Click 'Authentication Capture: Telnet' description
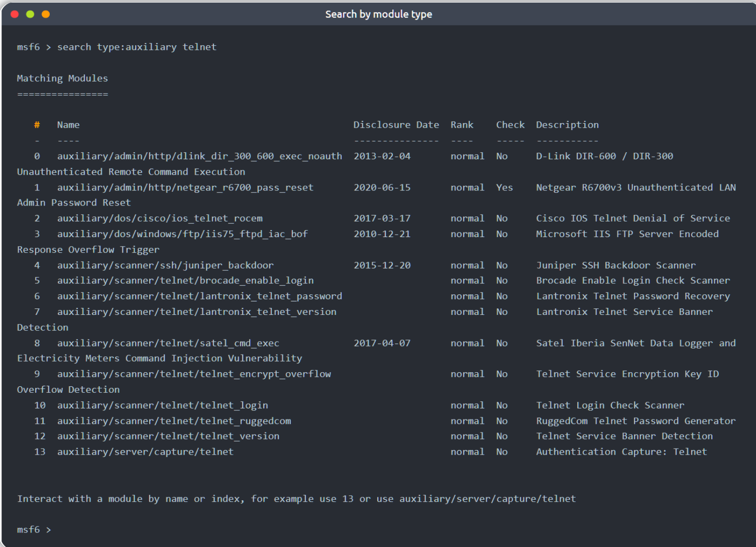756x547 pixels. point(621,452)
